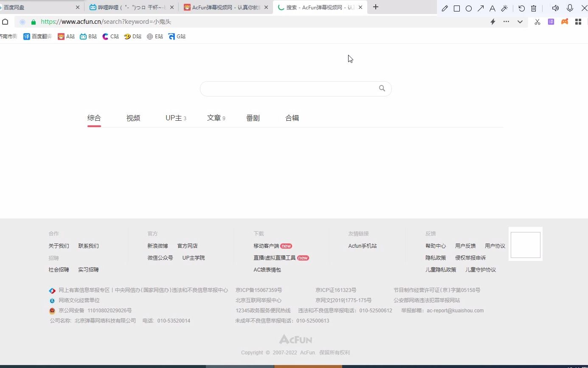Close the 哔哩哔哩 tab
Screen dimensions: 588x368
[172, 7]
